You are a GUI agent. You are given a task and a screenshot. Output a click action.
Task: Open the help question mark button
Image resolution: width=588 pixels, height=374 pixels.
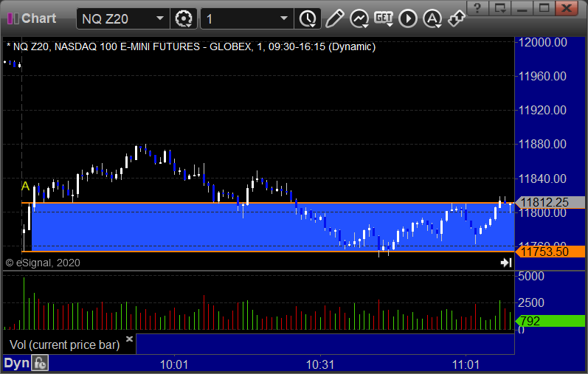click(477, 8)
